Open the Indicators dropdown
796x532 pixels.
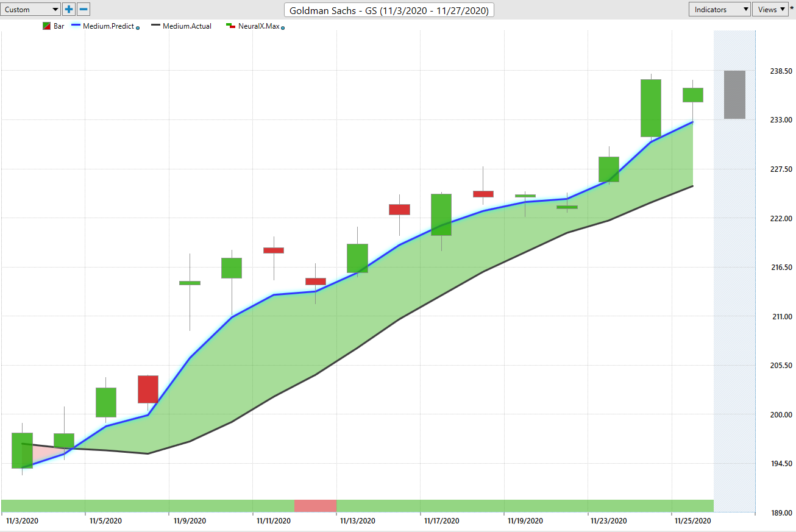719,10
